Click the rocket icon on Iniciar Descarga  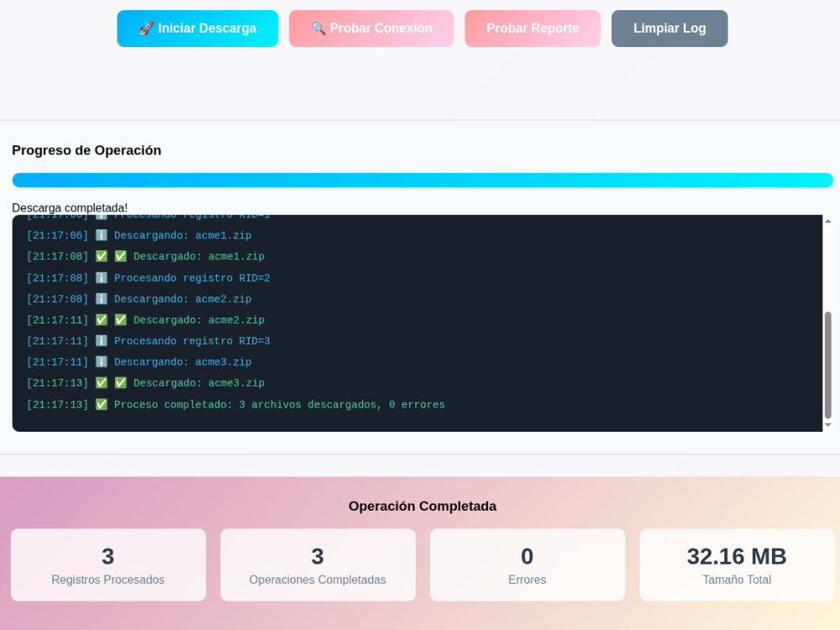tap(146, 29)
